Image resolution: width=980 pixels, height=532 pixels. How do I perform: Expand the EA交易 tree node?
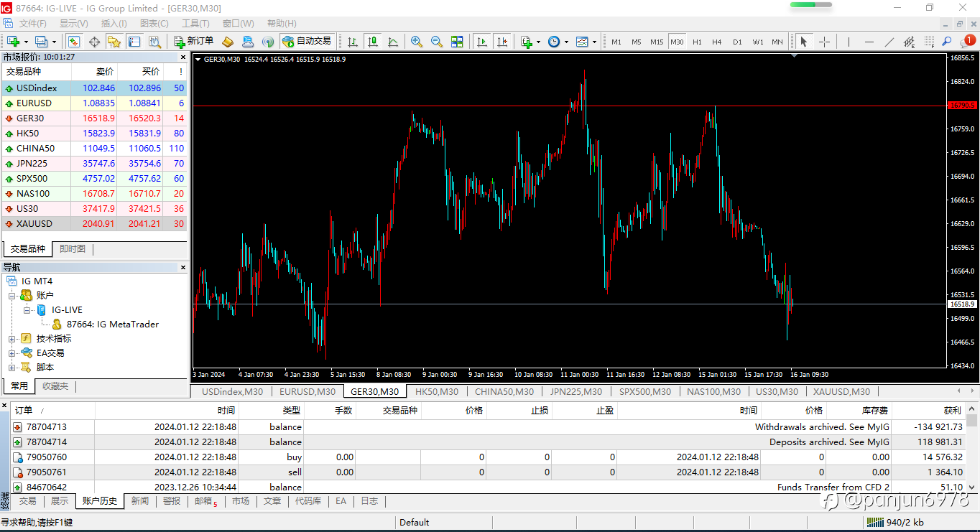click(x=12, y=353)
